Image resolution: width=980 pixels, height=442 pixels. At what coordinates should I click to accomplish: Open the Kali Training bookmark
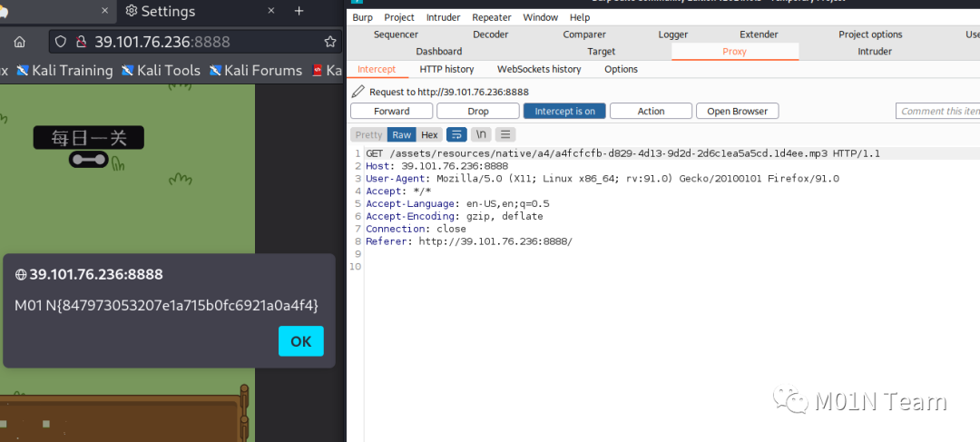pos(64,71)
